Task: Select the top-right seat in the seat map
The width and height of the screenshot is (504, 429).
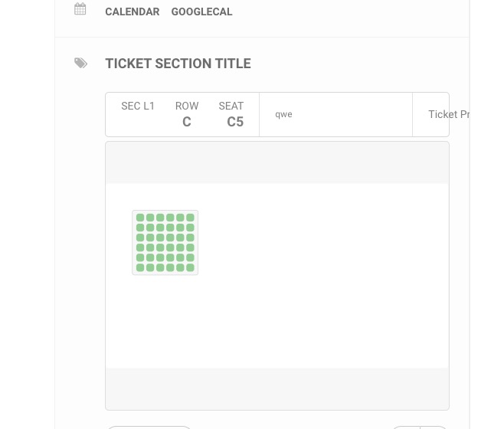Action: (190, 218)
